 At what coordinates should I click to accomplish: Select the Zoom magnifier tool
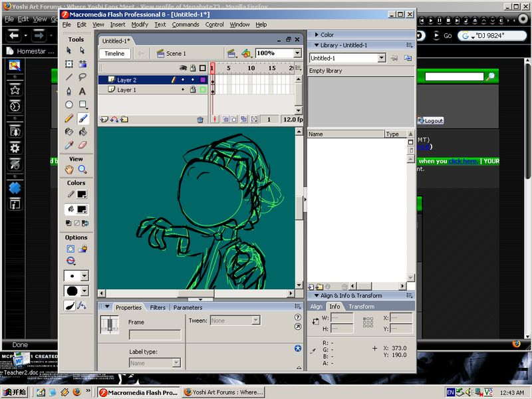pos(82,170)
